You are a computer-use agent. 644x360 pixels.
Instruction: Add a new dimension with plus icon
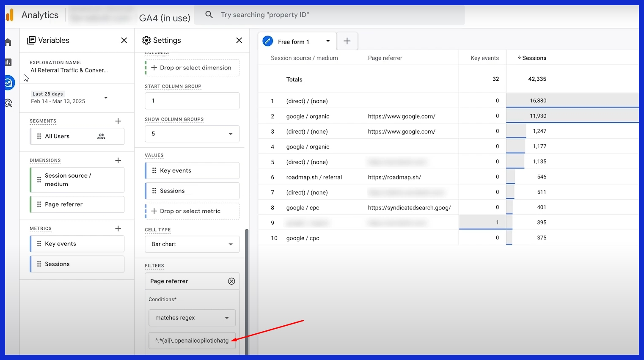click(x=118, y=160)
